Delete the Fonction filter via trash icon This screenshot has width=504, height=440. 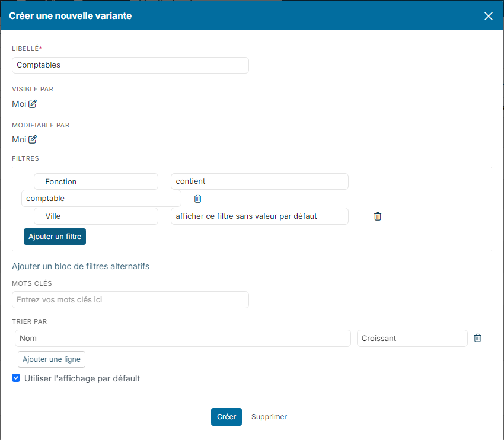[197, 199]
